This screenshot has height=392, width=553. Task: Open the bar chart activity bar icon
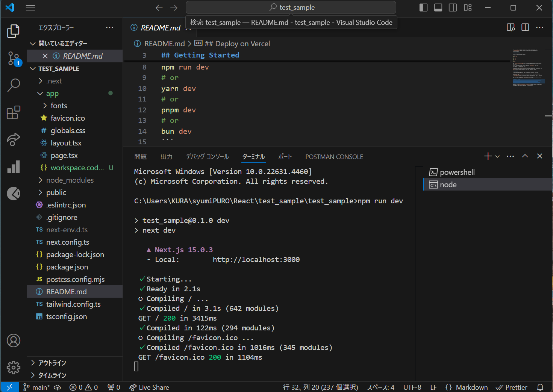click(14, 167)
